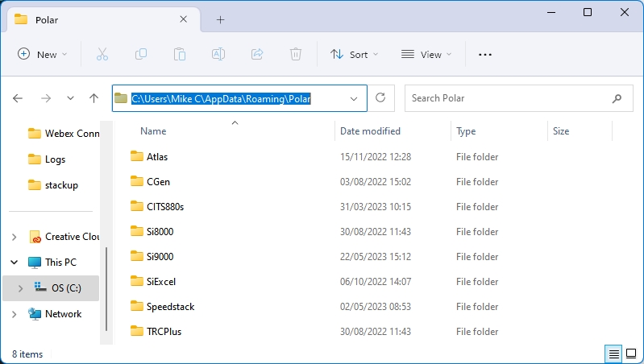Click the Search Polar box
The image size is (644, 364).
click(519, 98)
